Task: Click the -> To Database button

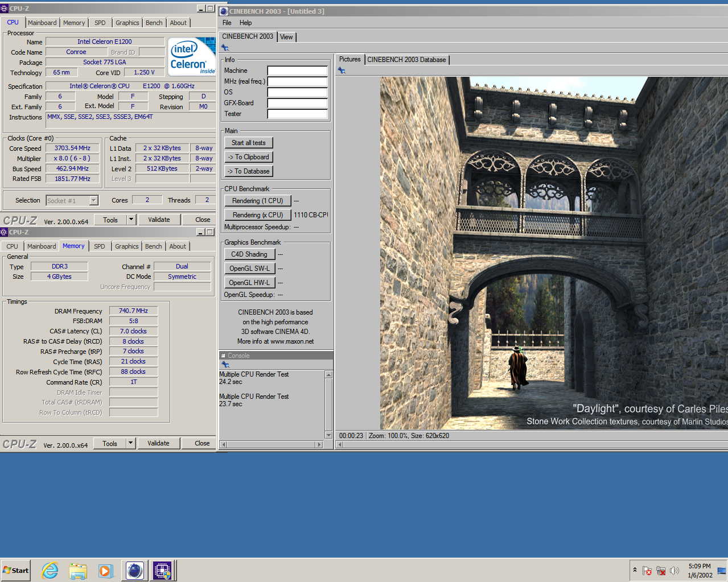Action: [249, 171]
